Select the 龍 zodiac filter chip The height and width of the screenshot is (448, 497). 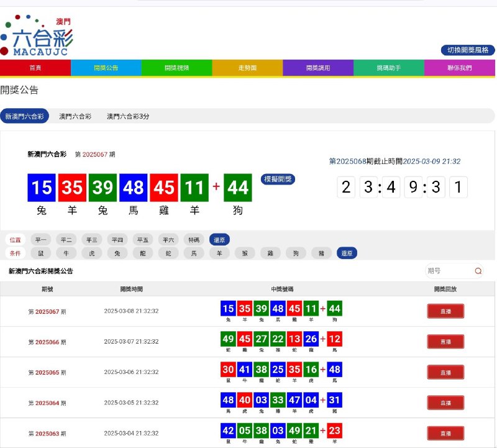tap(143, 253)
